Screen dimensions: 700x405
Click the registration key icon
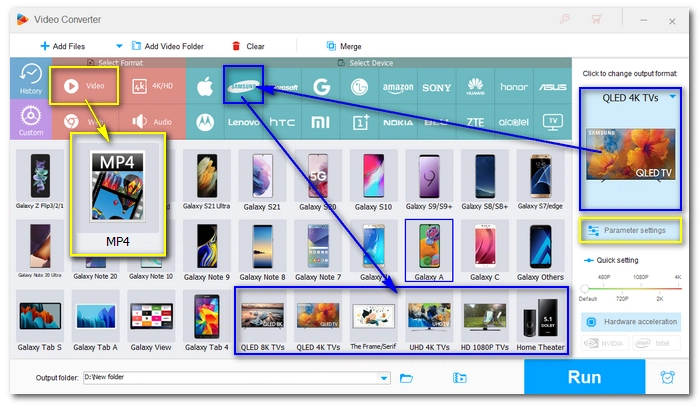(565, 19)
